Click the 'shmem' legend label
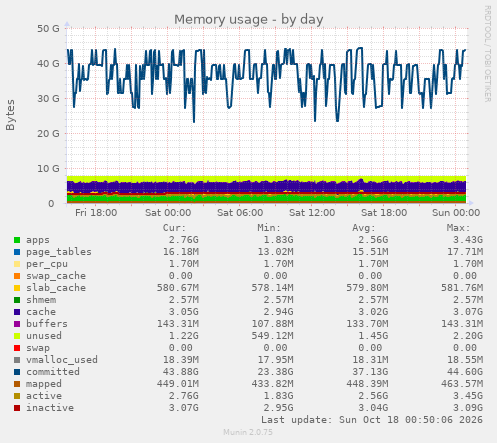This screenshot has height=443, width=497. click(x=41, y=300)
